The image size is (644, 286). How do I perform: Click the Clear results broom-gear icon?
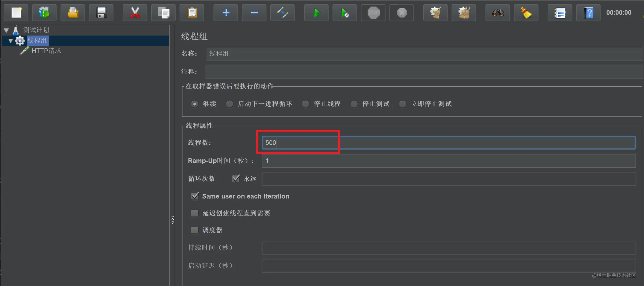click(435, 13)
